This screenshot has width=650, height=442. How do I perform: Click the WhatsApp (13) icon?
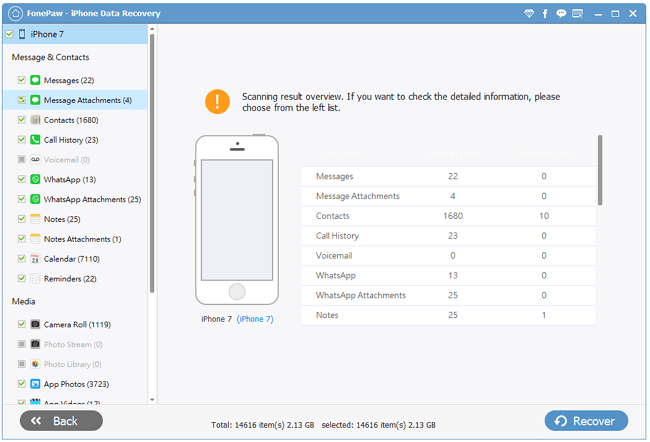[x=35, y=179]
